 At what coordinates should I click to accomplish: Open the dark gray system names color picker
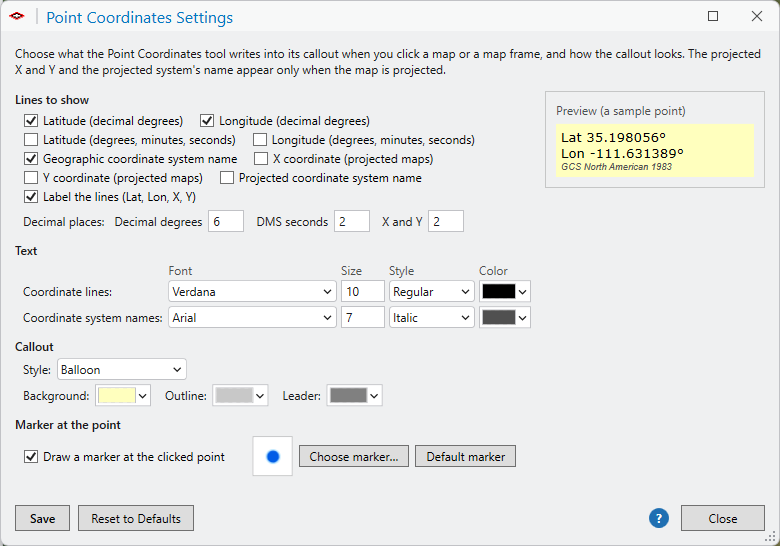tap(505, 317)
